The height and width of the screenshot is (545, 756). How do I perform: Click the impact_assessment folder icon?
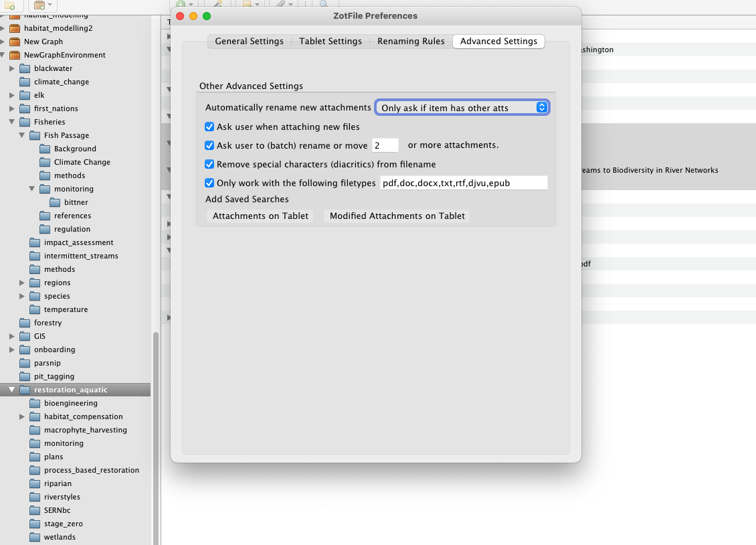pos(35,242)
